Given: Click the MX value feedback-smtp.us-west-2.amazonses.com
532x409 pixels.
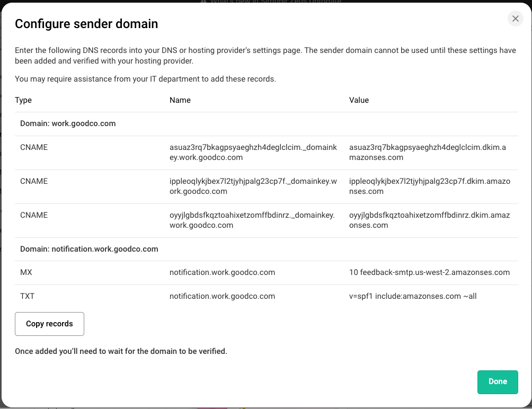Looking at the screenshot, I should [429, 272].
